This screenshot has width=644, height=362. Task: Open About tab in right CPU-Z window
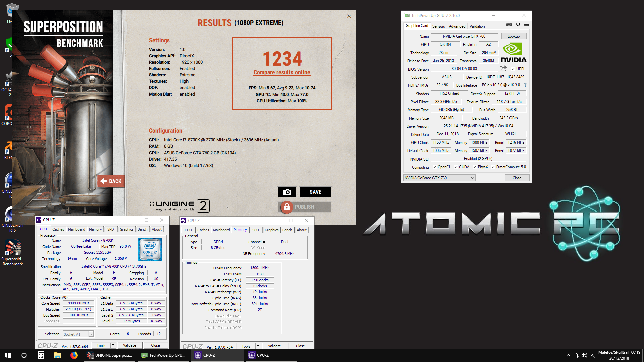302,230
